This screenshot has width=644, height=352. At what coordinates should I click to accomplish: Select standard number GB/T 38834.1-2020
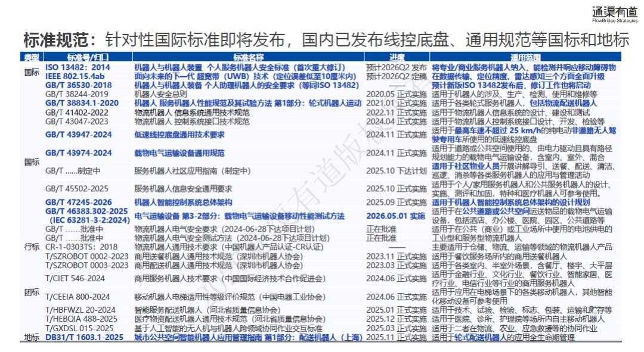[82, 104]
